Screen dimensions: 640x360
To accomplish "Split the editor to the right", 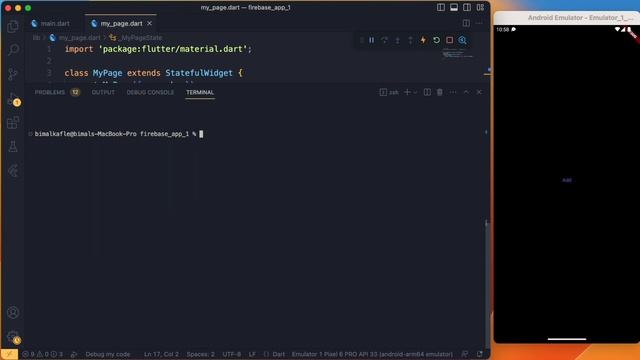I will [466, 23].
